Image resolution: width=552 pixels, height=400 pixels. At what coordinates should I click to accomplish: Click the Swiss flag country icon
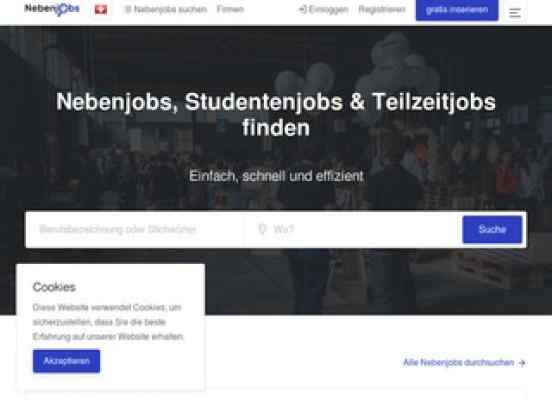[x=101, y=10]
